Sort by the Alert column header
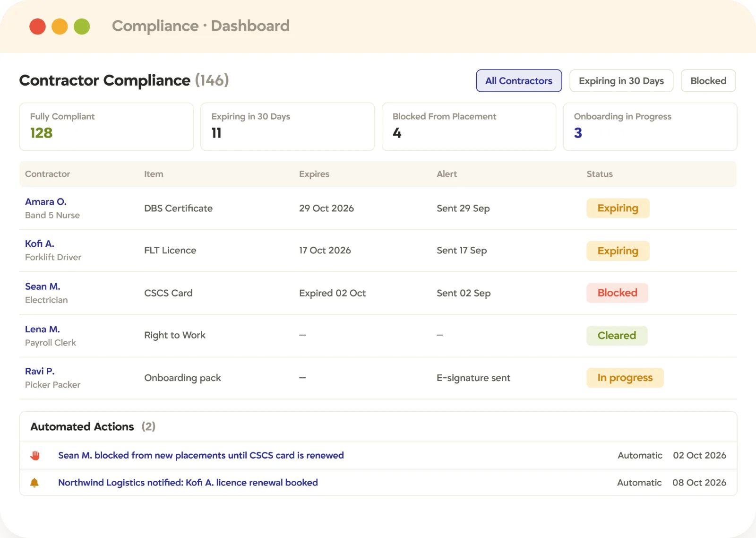 (447, 174)
